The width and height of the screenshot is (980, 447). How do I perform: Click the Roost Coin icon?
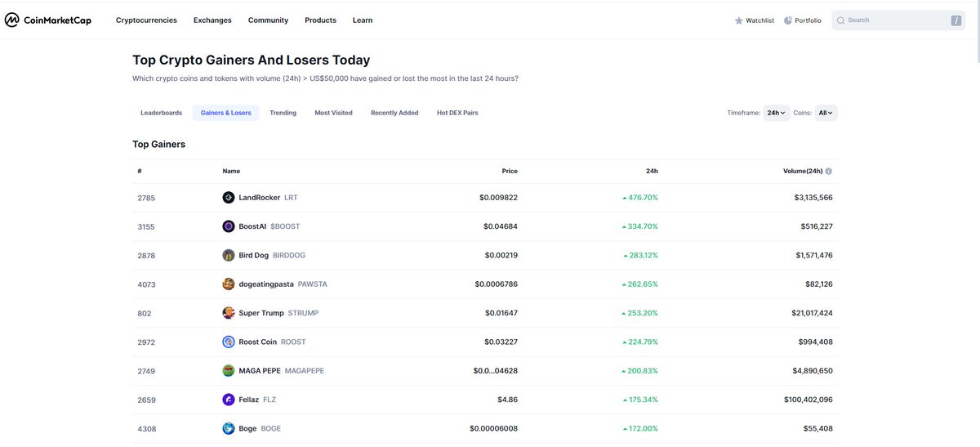point(229,342)
